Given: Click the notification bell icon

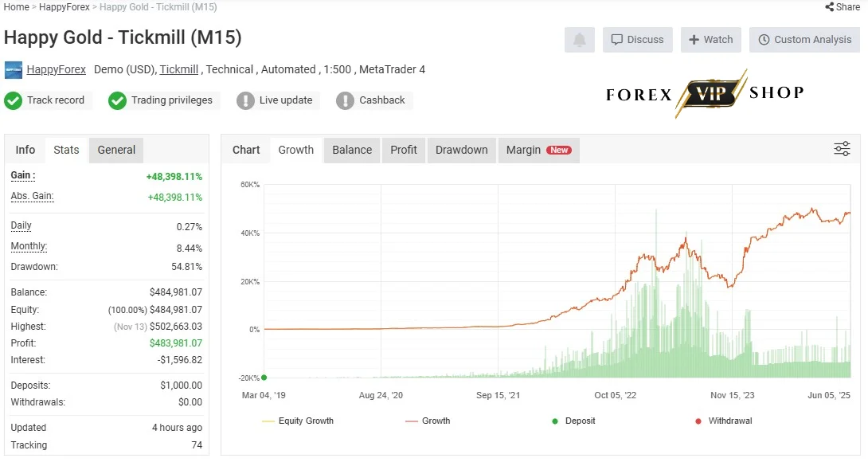Looking at the screenshot, I should tap(579, 40).
